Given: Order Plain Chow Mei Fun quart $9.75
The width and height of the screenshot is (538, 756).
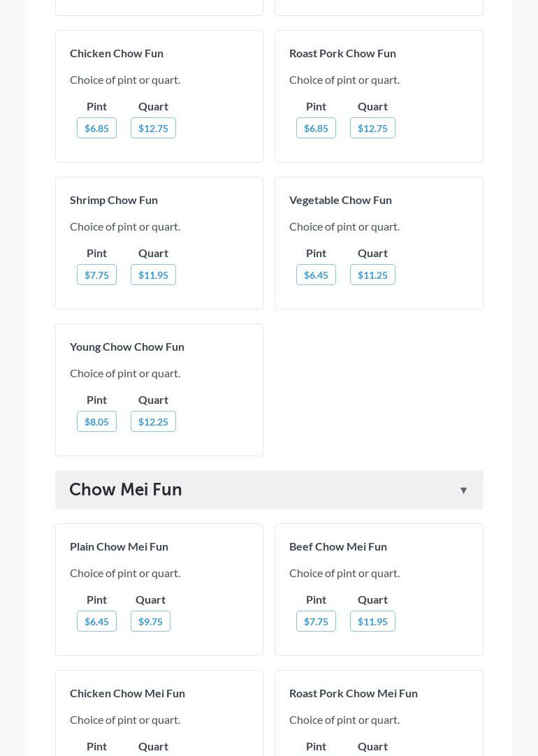Looking at the screenshot, I should [150, 622].
